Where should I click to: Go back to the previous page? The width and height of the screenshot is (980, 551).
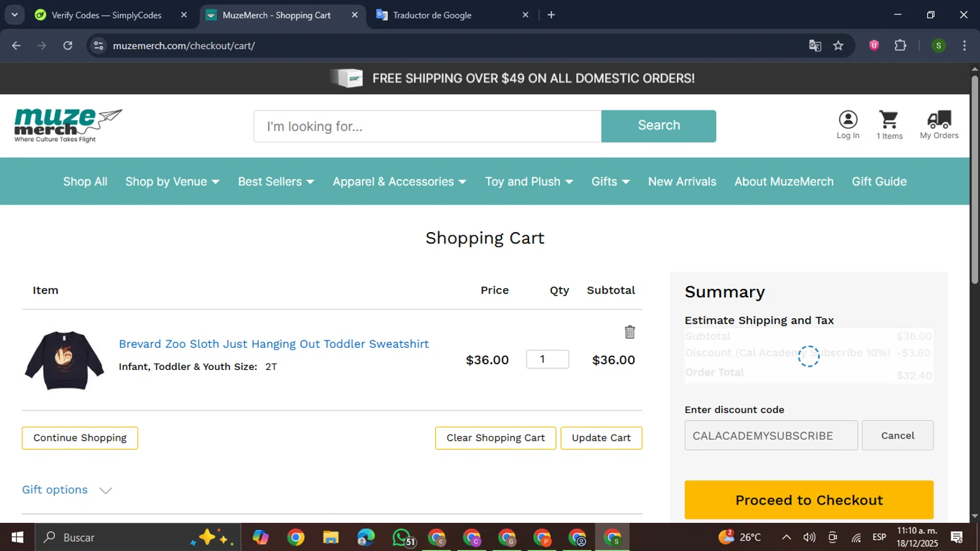[16, 46]
